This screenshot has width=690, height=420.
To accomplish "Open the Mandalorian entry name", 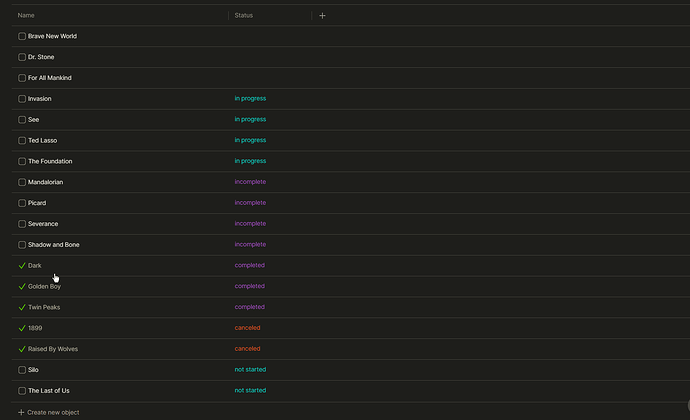I will pyautogui.click(x=46, y=182).
